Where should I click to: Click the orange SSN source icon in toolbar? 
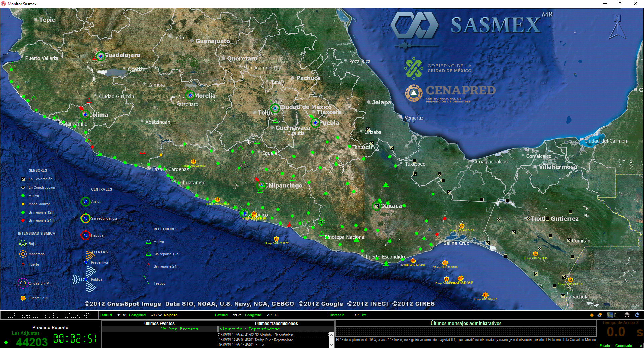[592, 315]
